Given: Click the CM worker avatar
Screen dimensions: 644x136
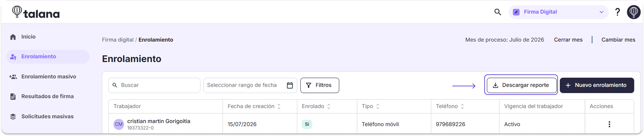Looking at the screenshot, I should coord(119,124).
